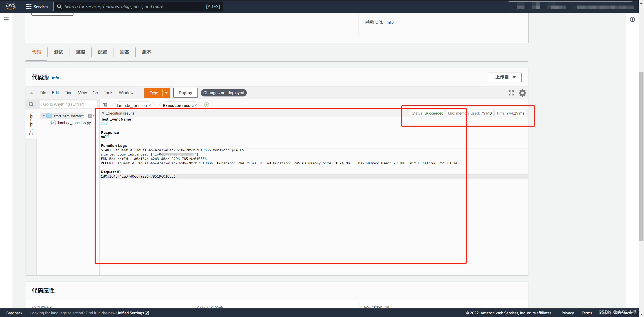This screenshot has height=317, width=644.
Task: Click the Go to Anything field
Action: point(68,104)
